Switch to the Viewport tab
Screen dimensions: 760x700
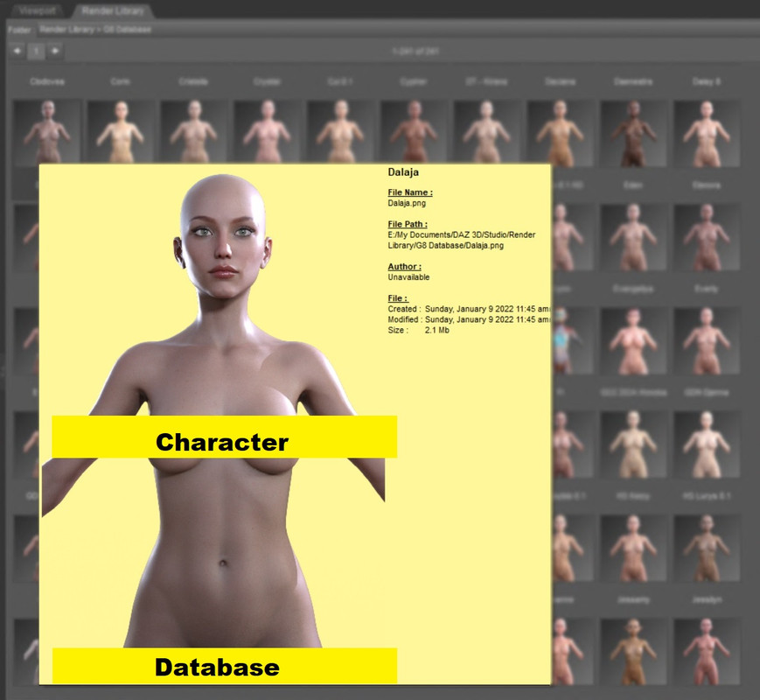tap(38, 10)
